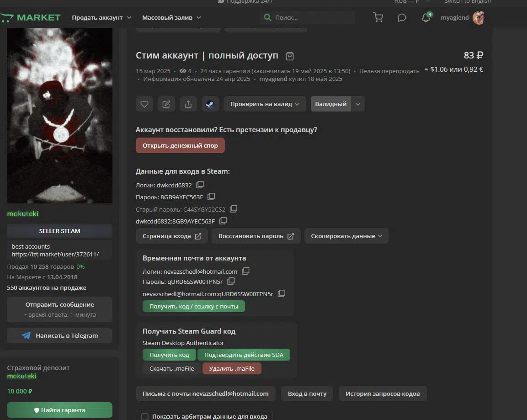Click the myagiend username in the header
The width and height of the screenshot is (527, 420).
[455, 17]
